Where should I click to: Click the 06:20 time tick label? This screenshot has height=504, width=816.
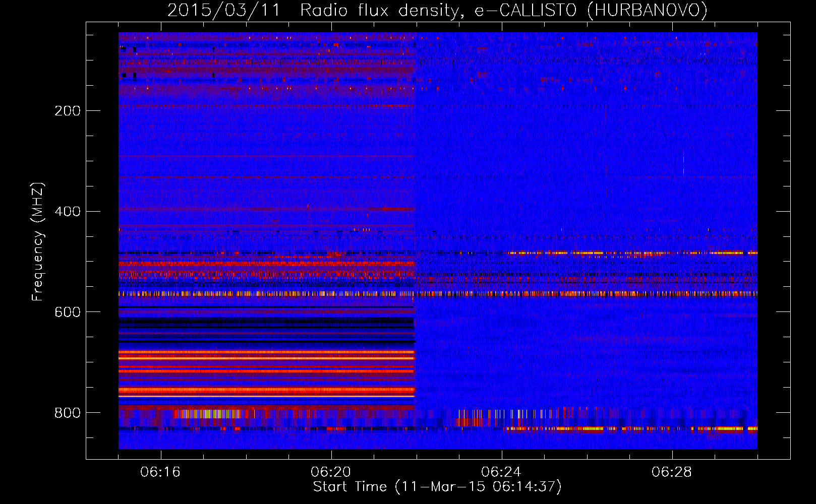331,472
